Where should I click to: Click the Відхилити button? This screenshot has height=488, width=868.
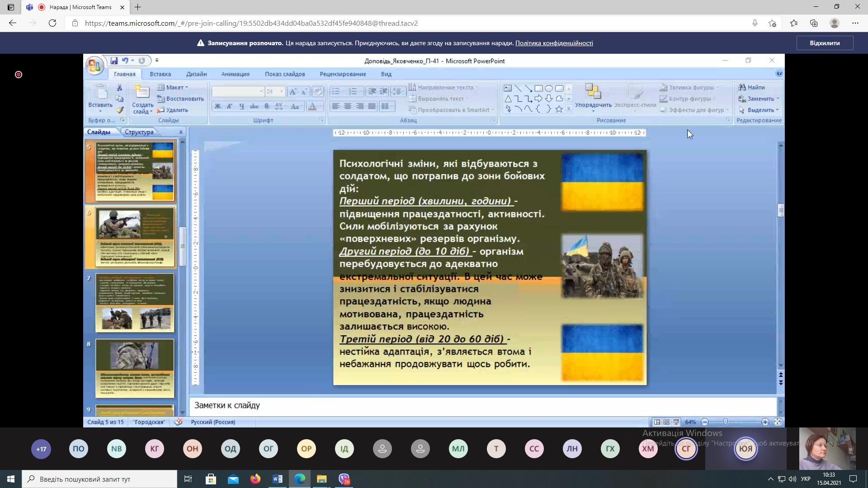(x=825, y=43)
